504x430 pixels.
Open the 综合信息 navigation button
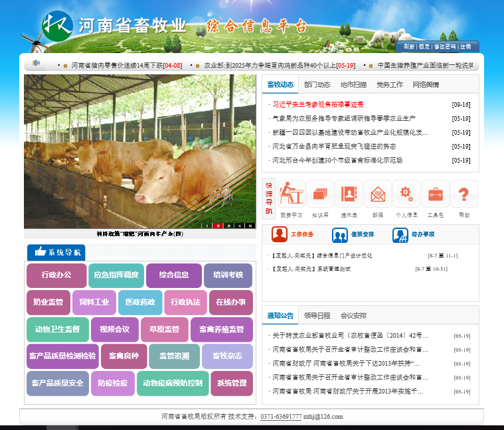coord(173,275)
